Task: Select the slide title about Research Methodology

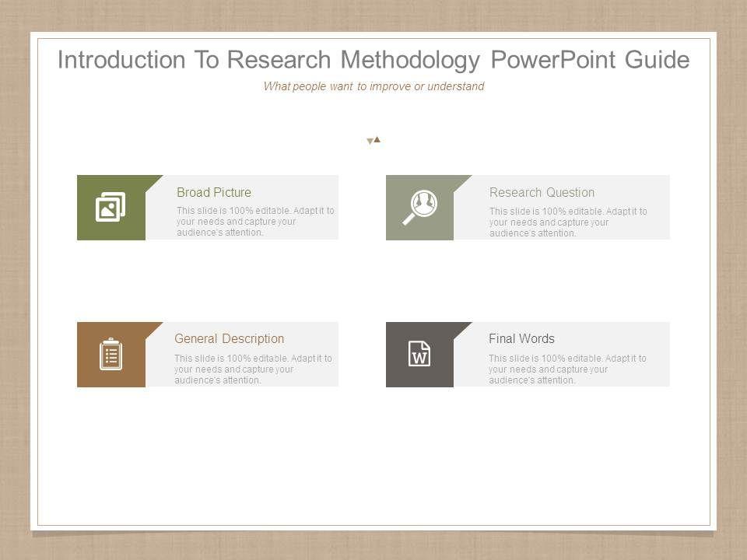Action: pos(373,60)
